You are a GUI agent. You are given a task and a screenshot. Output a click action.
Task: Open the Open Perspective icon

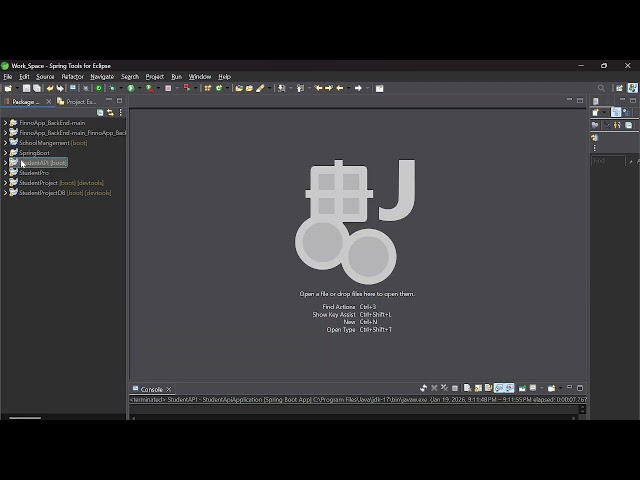tap(619, 88)
